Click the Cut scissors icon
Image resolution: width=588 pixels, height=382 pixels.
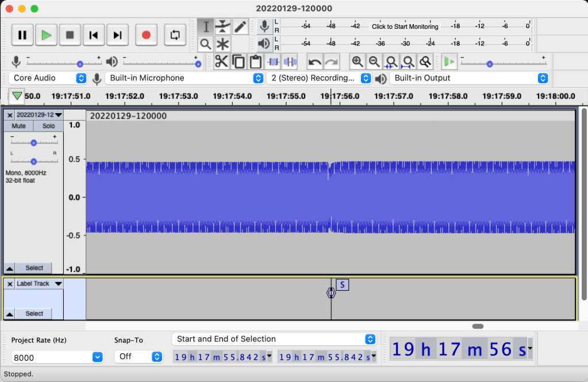point(222,61)
